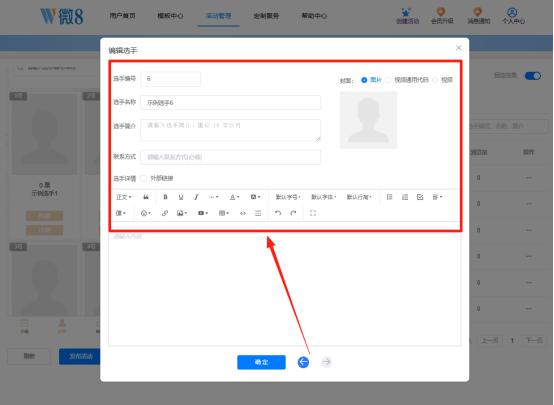Insert a block quote in the editor
554x405 pixels.
146,197
